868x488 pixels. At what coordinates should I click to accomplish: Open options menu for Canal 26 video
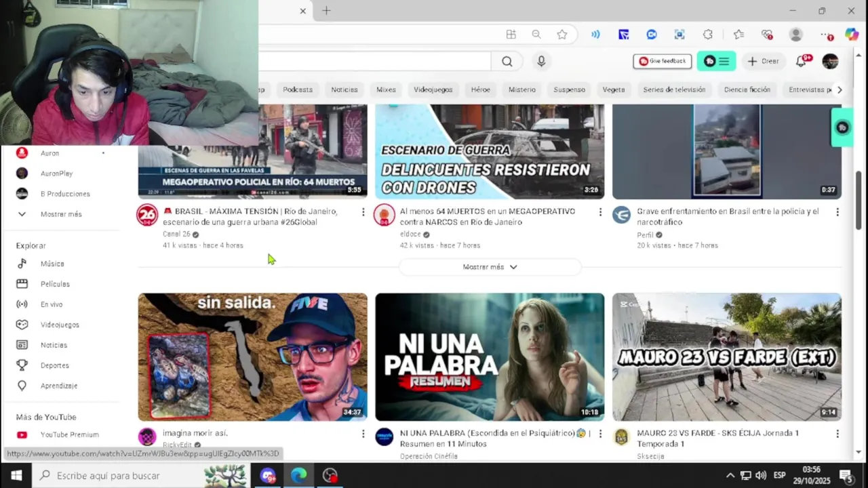click(363, 212)
